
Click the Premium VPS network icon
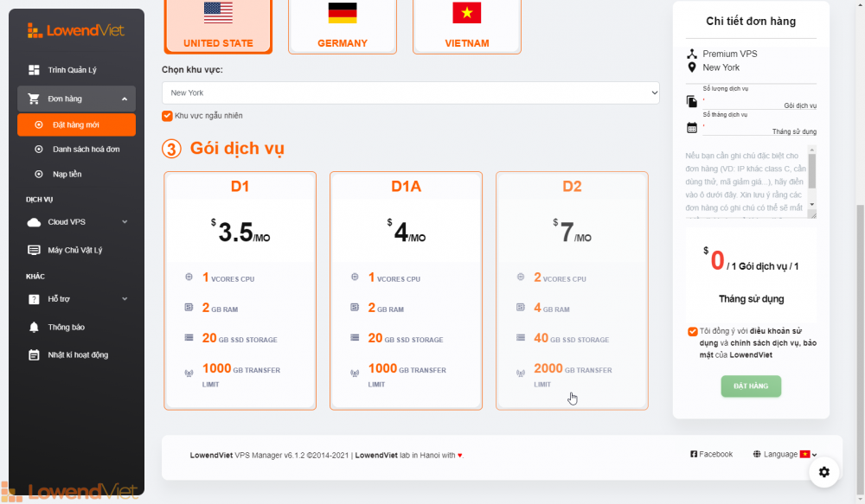[692, 54]
